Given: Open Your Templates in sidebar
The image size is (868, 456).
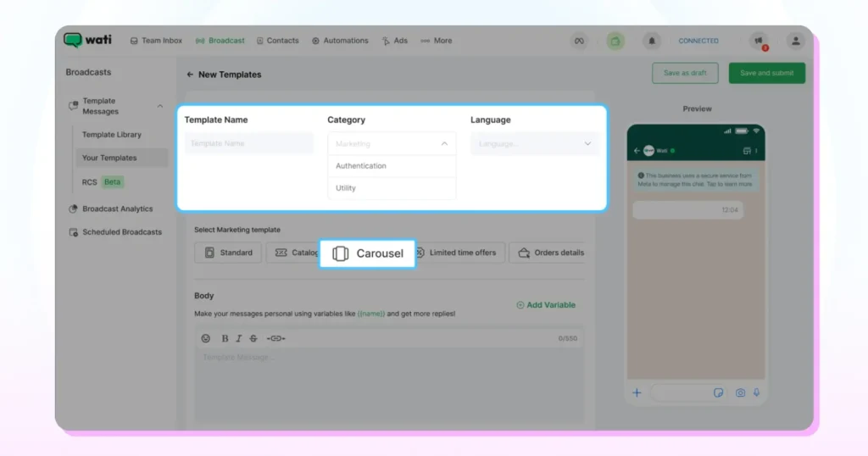Looking at the screenshot, I should 121,158.
